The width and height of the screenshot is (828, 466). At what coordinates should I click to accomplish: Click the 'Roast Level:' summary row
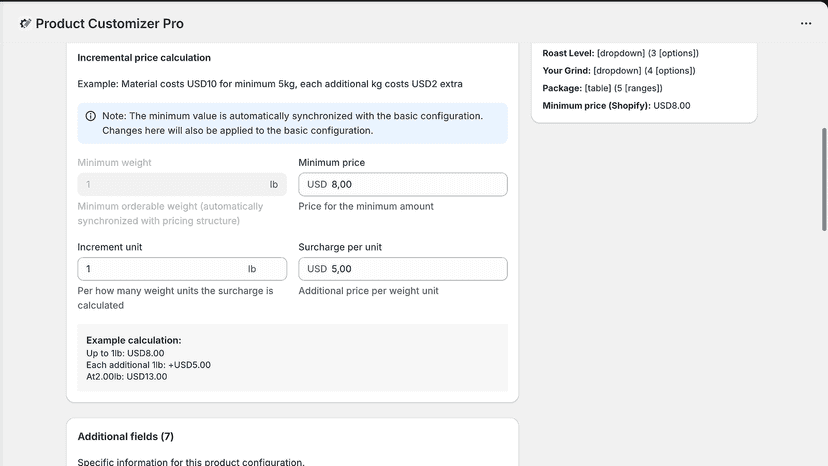pos(620,53)
